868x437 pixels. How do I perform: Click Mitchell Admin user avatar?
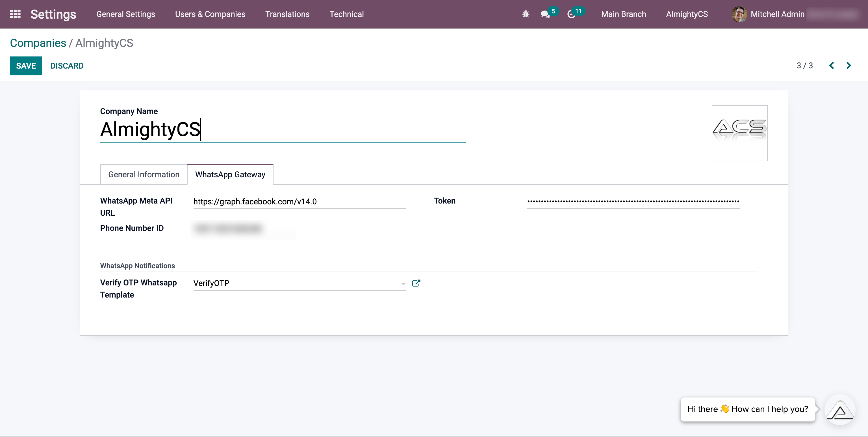739,14
